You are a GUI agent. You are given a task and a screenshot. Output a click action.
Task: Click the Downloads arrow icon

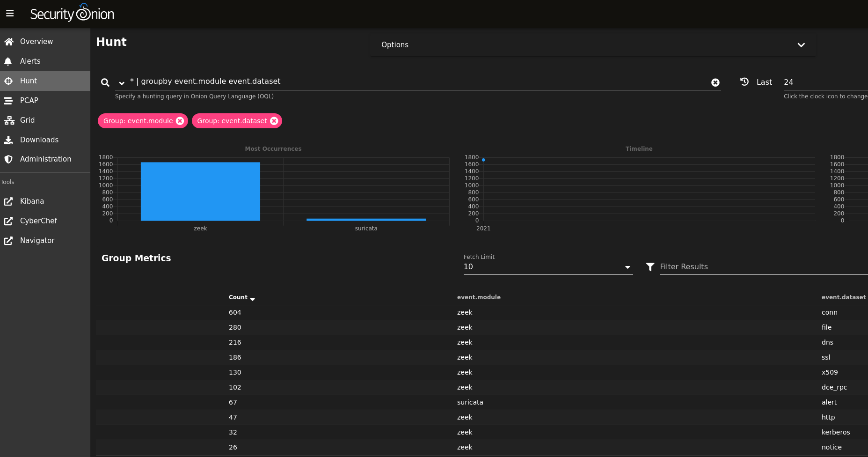click(8, 140)
